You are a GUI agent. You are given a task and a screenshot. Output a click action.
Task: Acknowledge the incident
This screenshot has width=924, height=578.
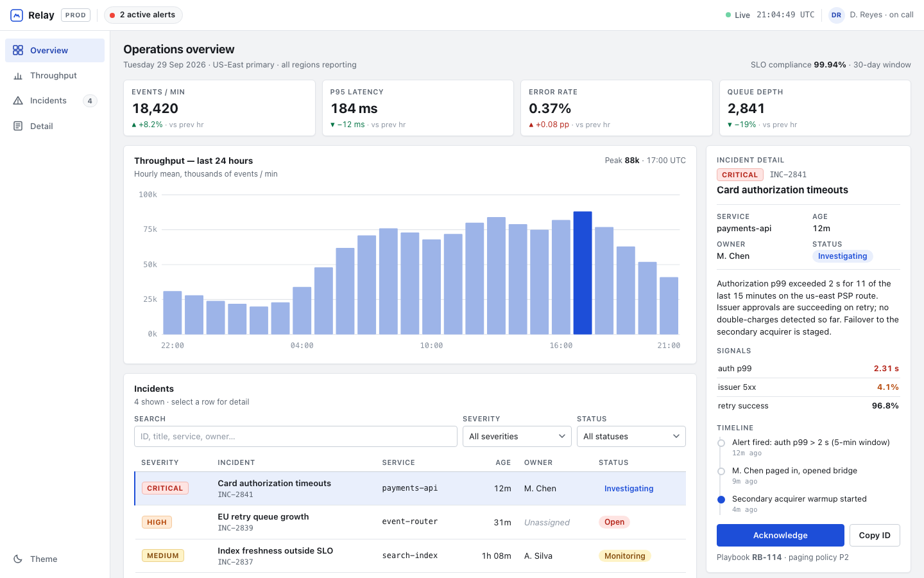coord(780,535)
